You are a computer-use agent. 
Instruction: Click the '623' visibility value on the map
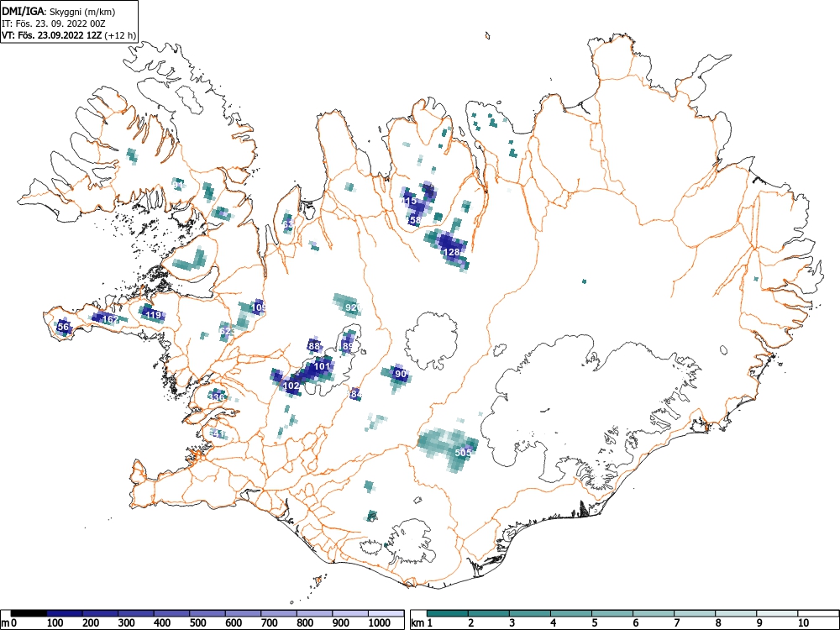(x=227, y=331)
